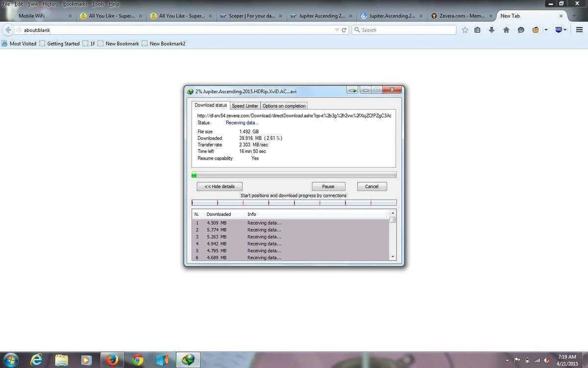The width and height of the screenshot is (588, 368).
Task: Open Greasemonkey dropdown arrow
Action: [546, 30]
